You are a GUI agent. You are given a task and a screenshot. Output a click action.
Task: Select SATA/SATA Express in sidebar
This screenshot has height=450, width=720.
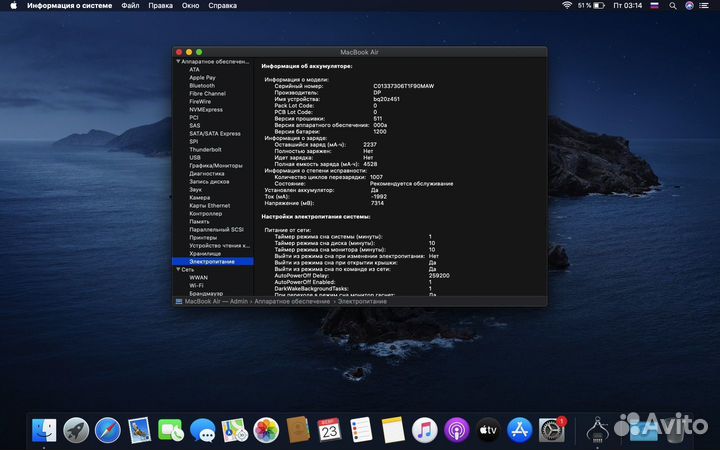point(213,134)
